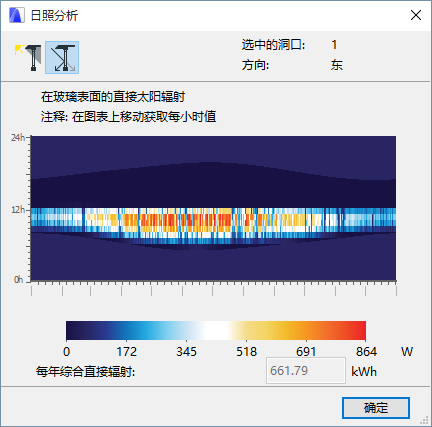Click the color legend gradient bar
The height and width of the screenshot is (427, 432).
[216, 330]
